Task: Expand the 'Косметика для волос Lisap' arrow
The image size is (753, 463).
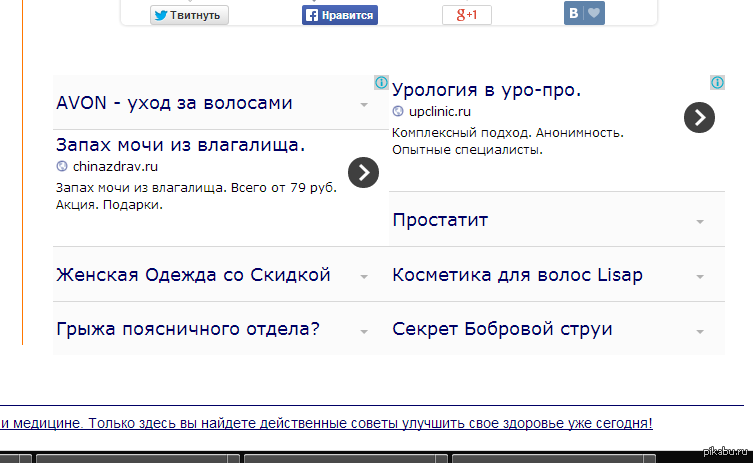Action: [x=700, y=276]
